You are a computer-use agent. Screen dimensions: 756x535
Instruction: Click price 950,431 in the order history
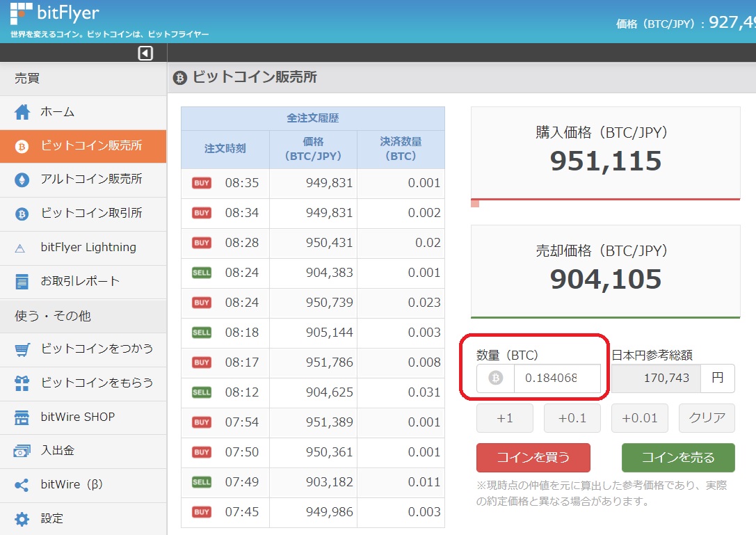329,243
